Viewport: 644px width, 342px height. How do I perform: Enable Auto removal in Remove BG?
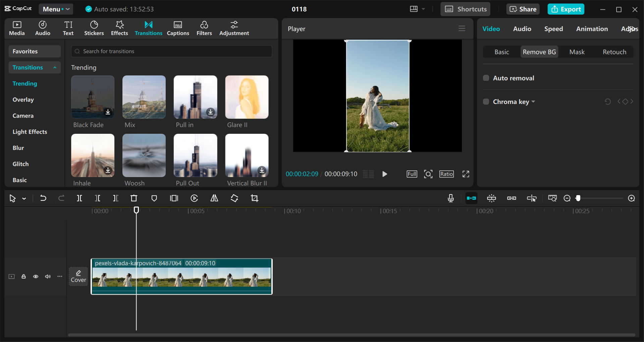point(486,78)
